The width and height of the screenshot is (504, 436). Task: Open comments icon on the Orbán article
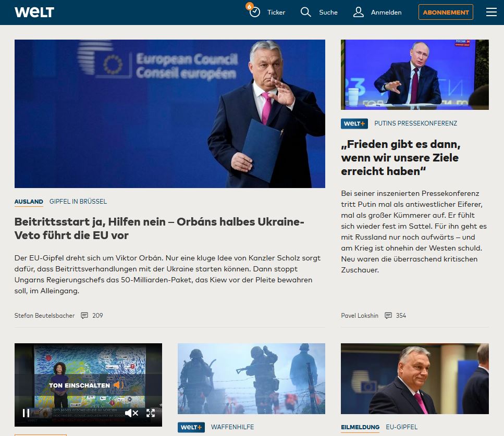(84, 316)
